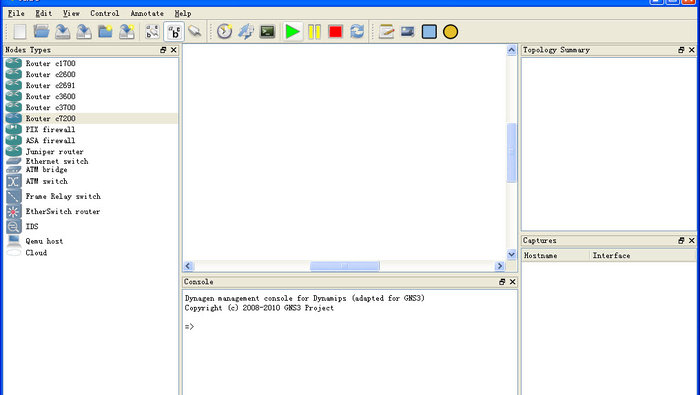Image resolution: width=700 pixels, height=395 pixels.
Task: Click the red Stop all devices button
Action: [335, 32]
